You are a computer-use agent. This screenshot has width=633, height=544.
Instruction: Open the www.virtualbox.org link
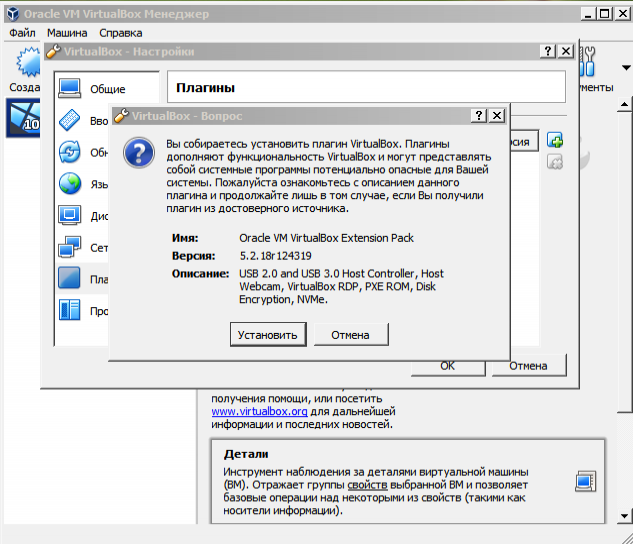[x=259, y=411]
